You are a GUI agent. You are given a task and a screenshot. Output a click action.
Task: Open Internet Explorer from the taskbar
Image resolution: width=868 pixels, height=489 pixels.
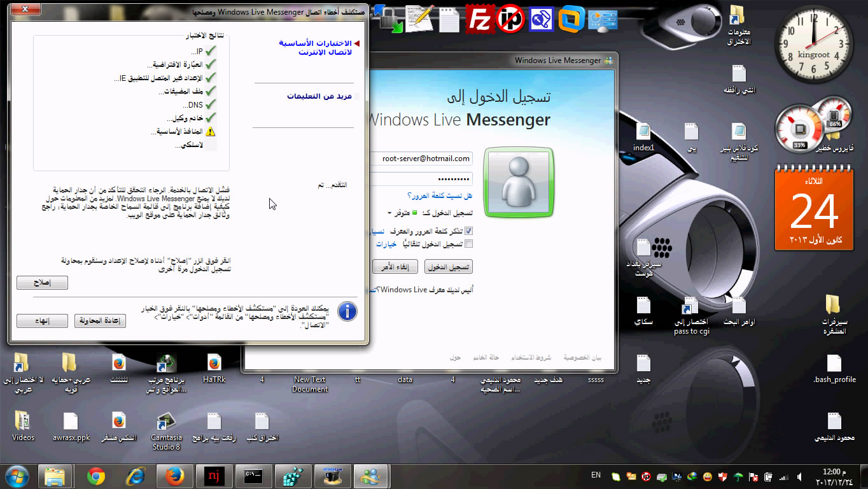(136, 476)
